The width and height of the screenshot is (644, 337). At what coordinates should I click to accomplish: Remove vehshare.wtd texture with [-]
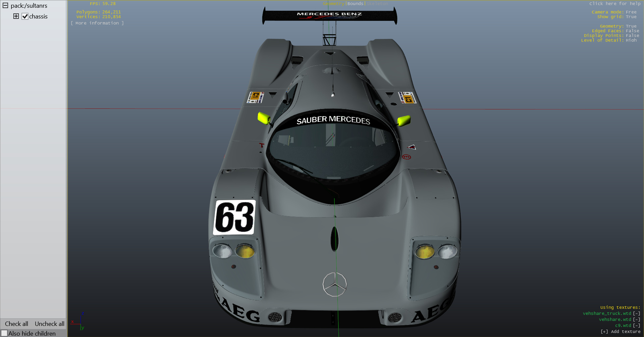click(x=636, y=319)
